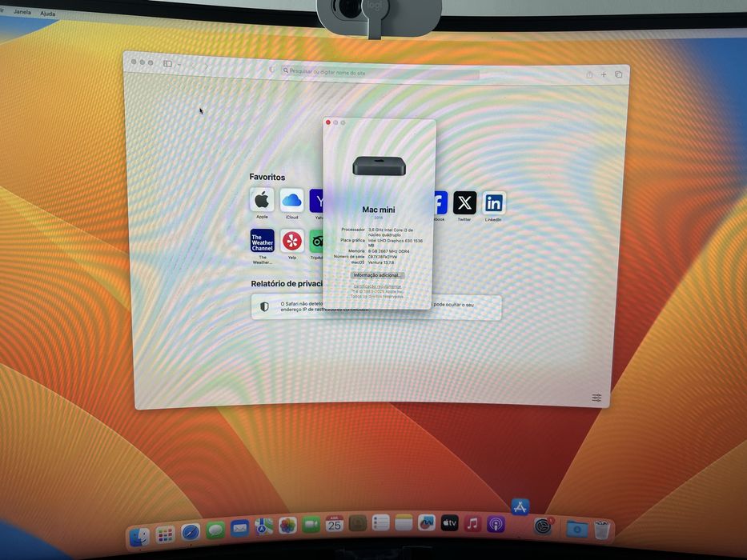The width and height of the screenshot is (747, 560).
Task: Launch Maps from the Dock
Action: coord(263,526)
